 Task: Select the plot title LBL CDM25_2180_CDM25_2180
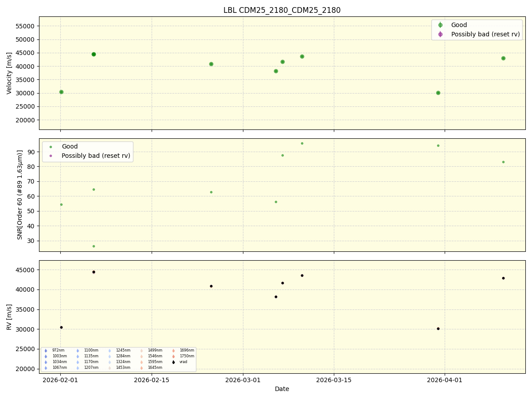(282, 10)
